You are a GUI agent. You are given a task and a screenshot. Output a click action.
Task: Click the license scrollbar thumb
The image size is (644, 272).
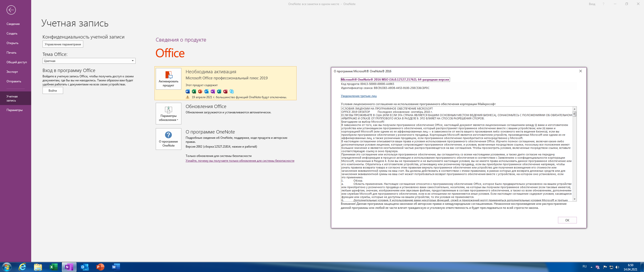tap(575, 114)
